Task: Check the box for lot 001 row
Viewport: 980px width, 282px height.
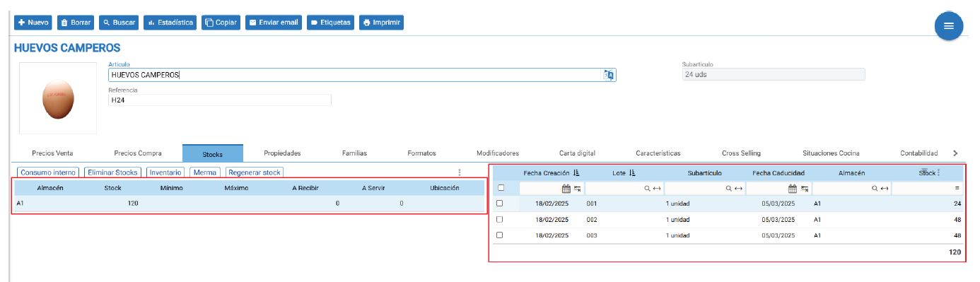Action: (501, 204)
